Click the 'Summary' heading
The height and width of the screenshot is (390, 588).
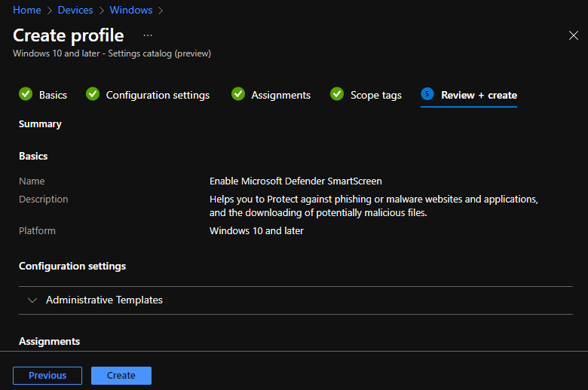click(40, 124)
